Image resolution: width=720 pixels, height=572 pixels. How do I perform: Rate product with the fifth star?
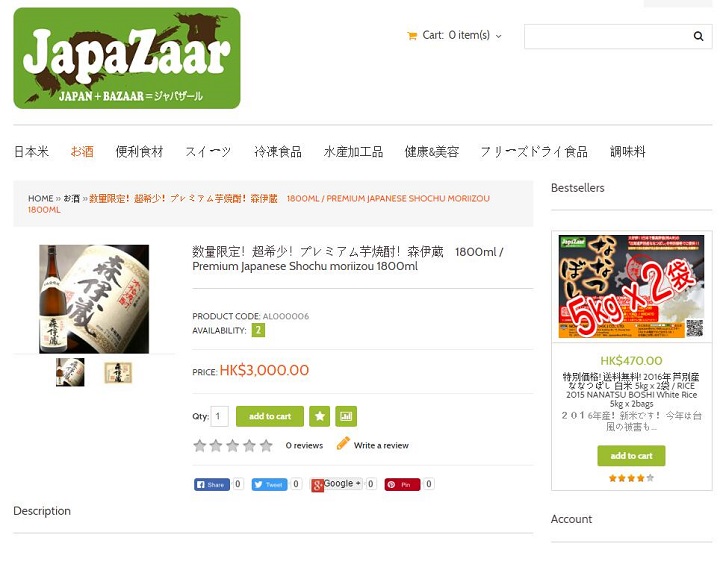[266, 445]
